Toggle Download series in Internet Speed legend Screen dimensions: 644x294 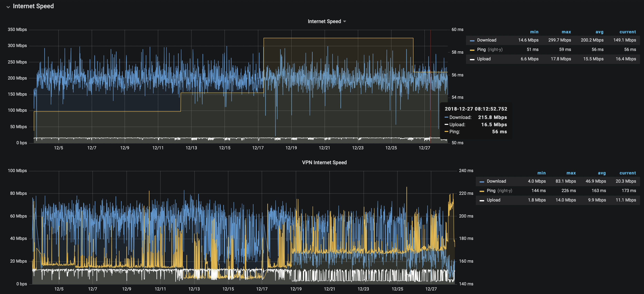(x=487, y=40)
